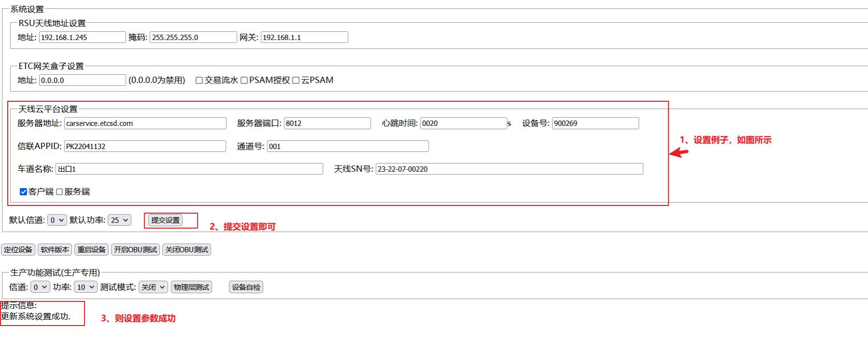Screen dimensions: 868x354
Task: Click the RSU天线地址设置 section title
Action: (x=52, y=23)
